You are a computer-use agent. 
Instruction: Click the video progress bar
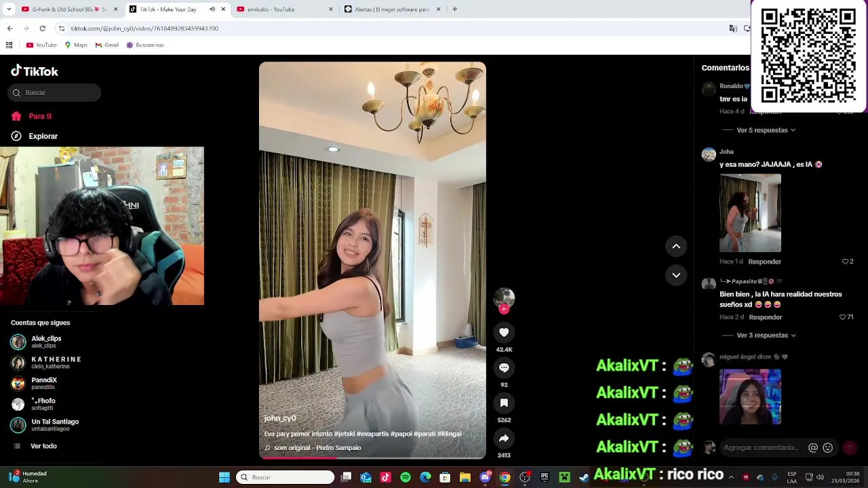pos(372,457)
